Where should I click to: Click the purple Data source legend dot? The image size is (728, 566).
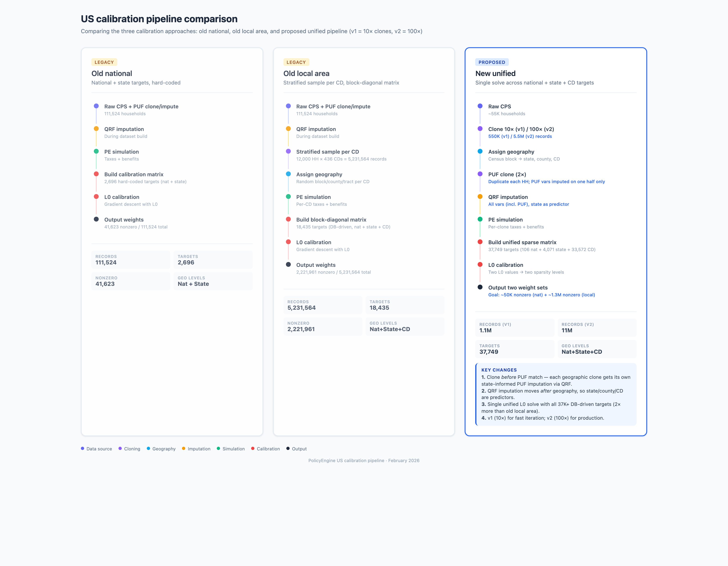click(82, 448)
